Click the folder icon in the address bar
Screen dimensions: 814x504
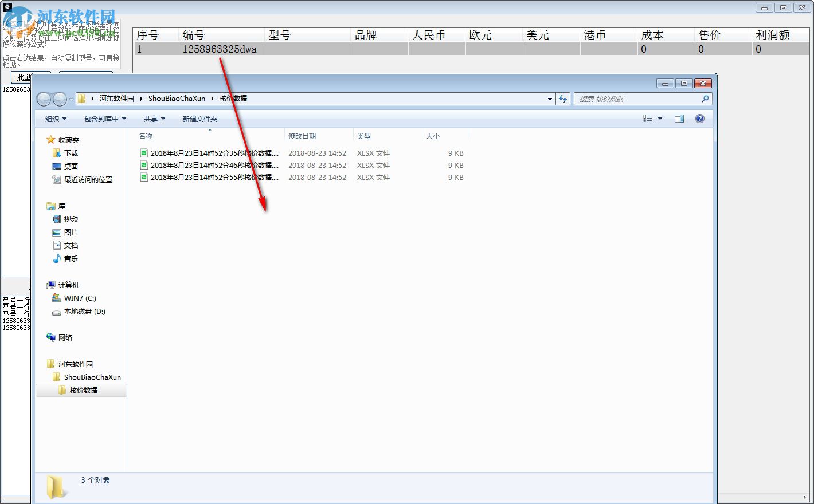(x=82, y=99)
